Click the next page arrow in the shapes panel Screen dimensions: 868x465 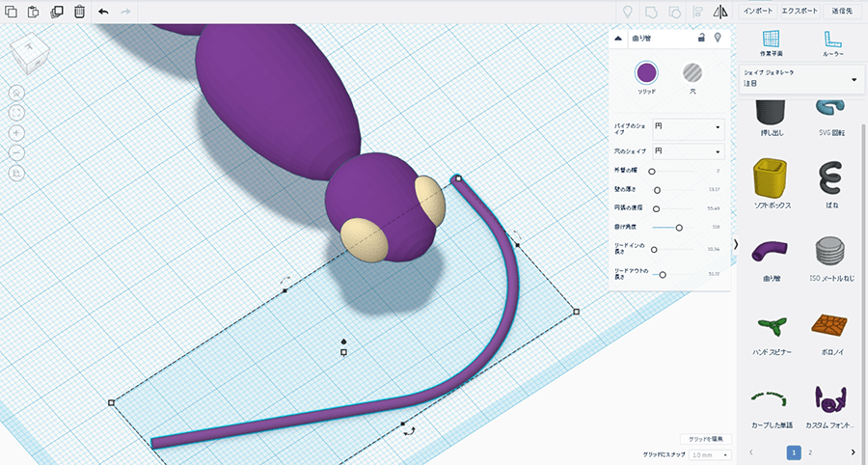click(x=854, y=452)
